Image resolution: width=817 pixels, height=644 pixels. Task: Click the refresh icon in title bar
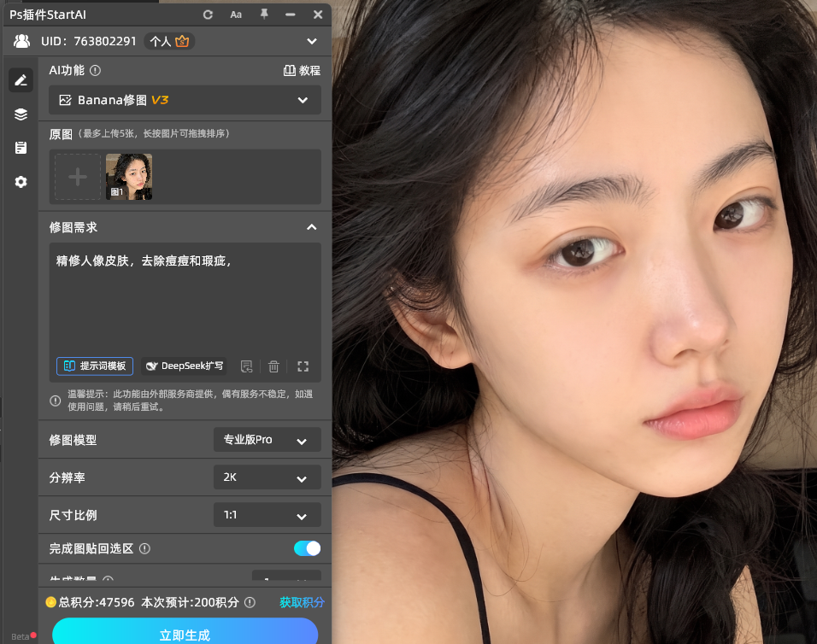pyautogui.click(x=208, y=15)
